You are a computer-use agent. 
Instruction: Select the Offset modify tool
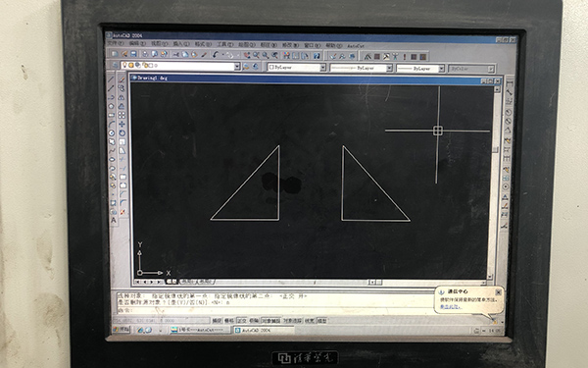122,106
